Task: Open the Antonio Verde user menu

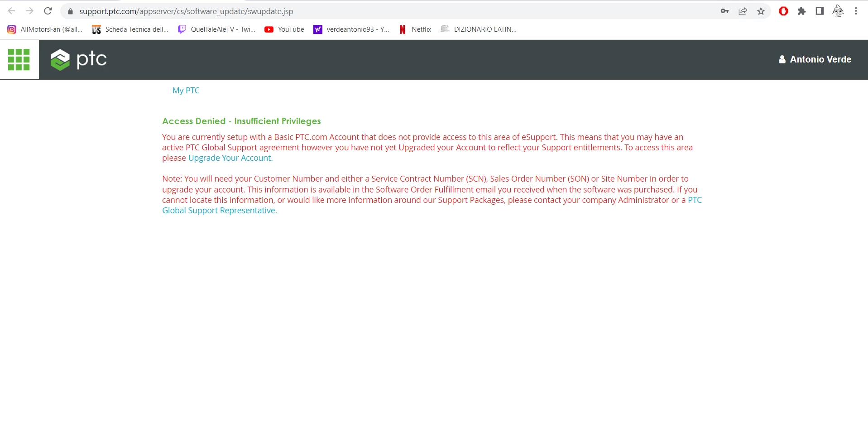Action: click(x=815, y=59)
